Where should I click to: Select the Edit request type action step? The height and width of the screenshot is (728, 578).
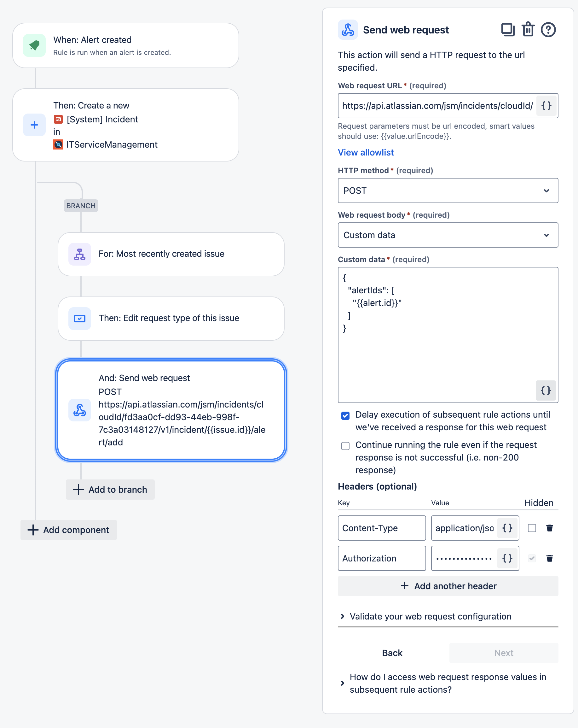click(x=171, y=318)
